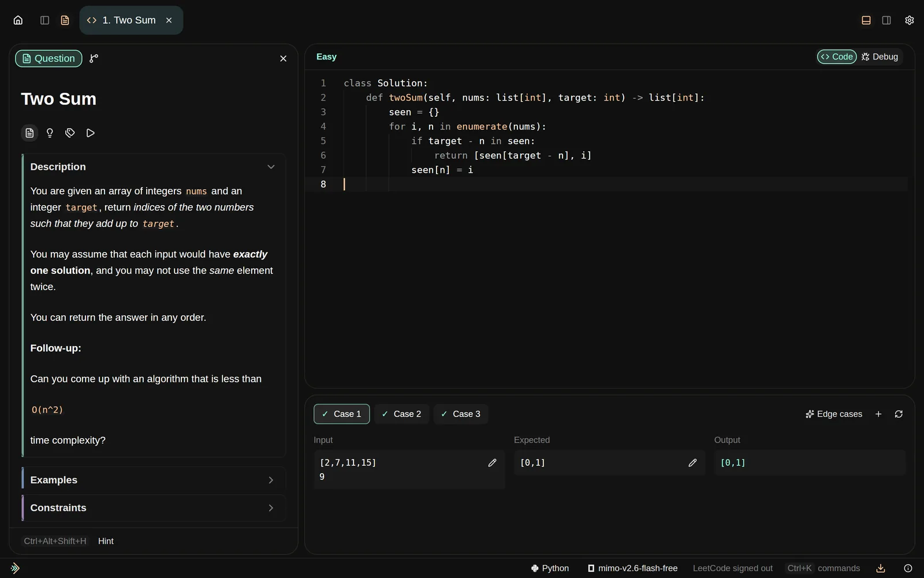Open Ctrl+K commands palette
Viewport: 924px width, 578px height.
tap(824, 568)
